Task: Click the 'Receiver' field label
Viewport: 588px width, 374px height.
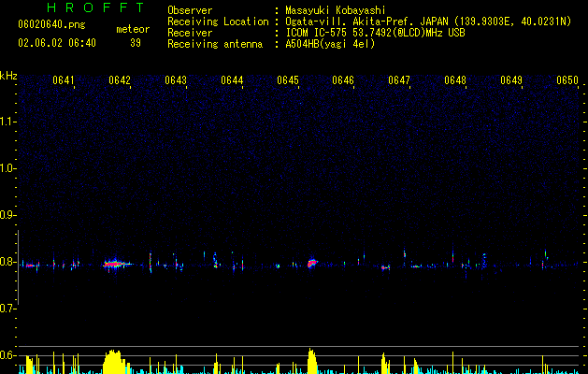Action: pos(190,33)
